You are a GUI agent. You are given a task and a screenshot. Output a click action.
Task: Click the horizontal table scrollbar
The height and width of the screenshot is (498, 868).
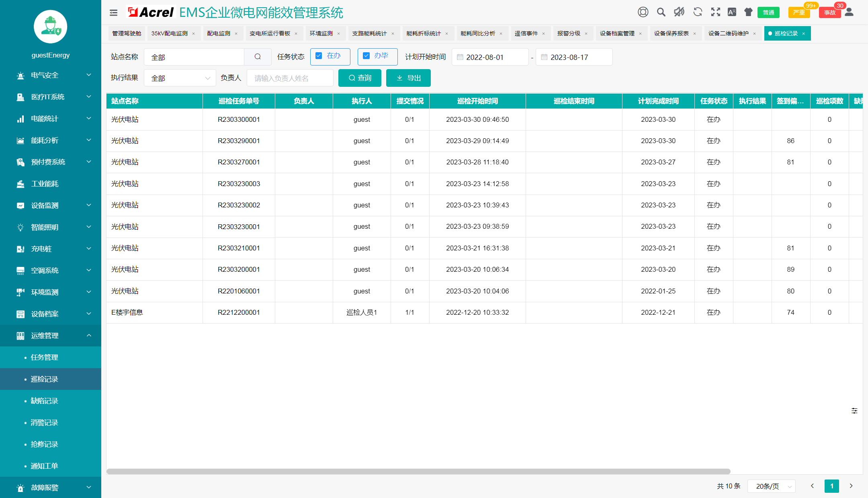coord(418,471)
